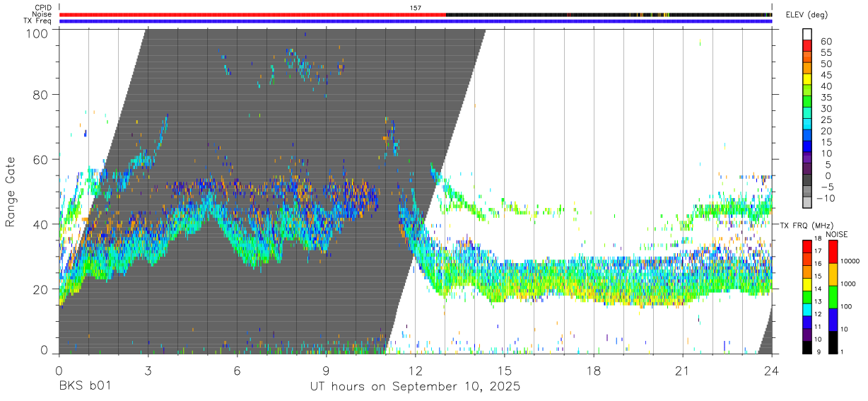Pick the red 55–60 elevation swatch

click(807, 47)
